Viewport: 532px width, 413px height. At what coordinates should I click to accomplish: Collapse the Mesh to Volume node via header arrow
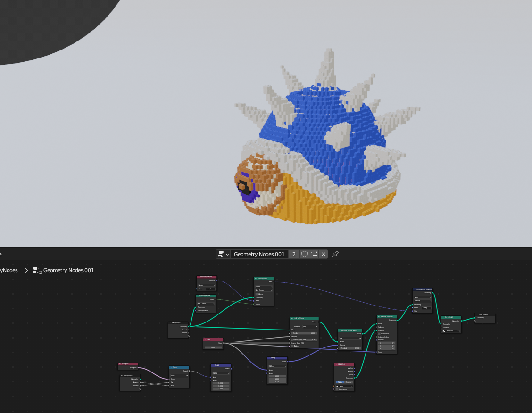pos(292,318)
